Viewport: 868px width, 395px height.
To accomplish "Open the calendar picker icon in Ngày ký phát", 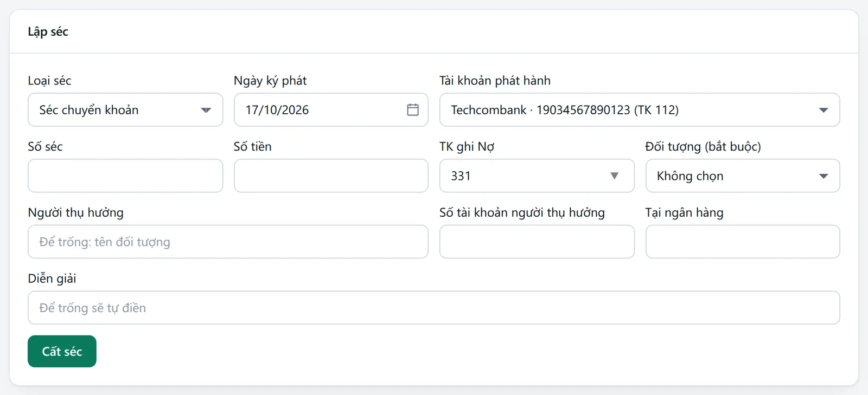I will [413, 109].
